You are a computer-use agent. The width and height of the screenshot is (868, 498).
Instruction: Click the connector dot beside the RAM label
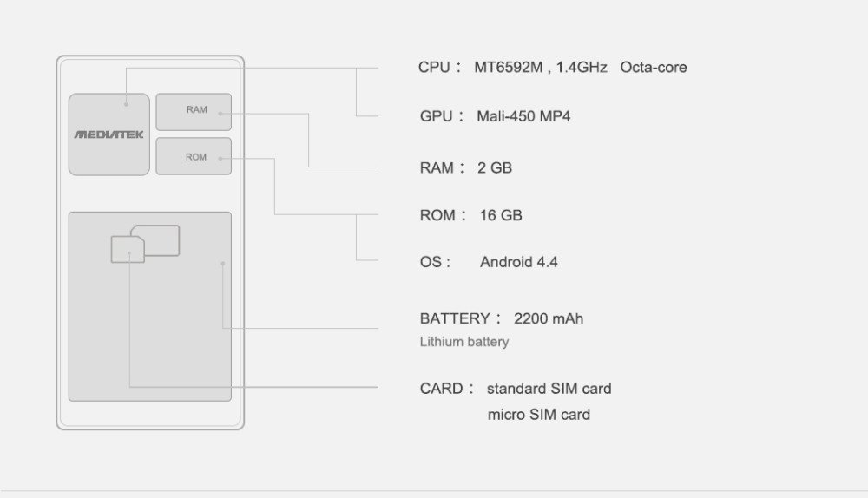pyautogui.click(x=221, y=112)
